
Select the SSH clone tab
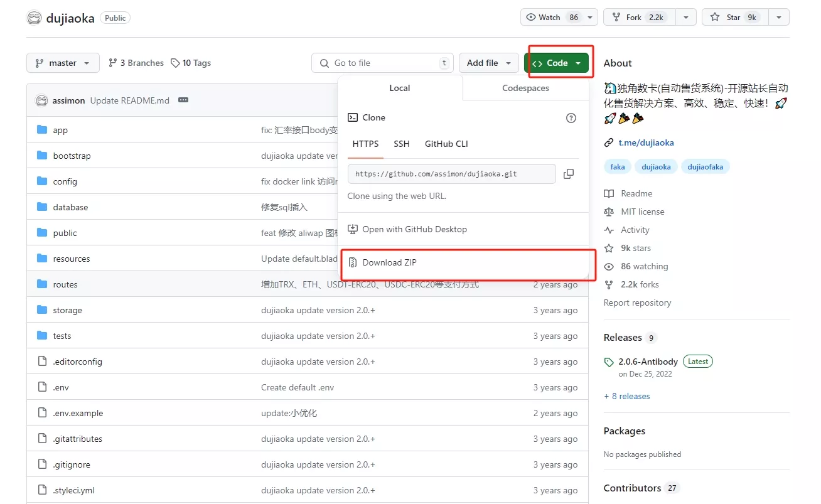click(x=402, y=144)
